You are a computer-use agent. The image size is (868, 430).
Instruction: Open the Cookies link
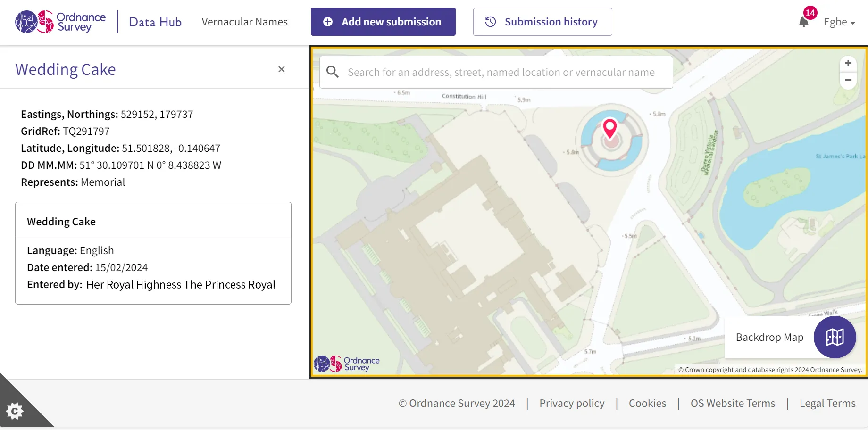[647, 403]
